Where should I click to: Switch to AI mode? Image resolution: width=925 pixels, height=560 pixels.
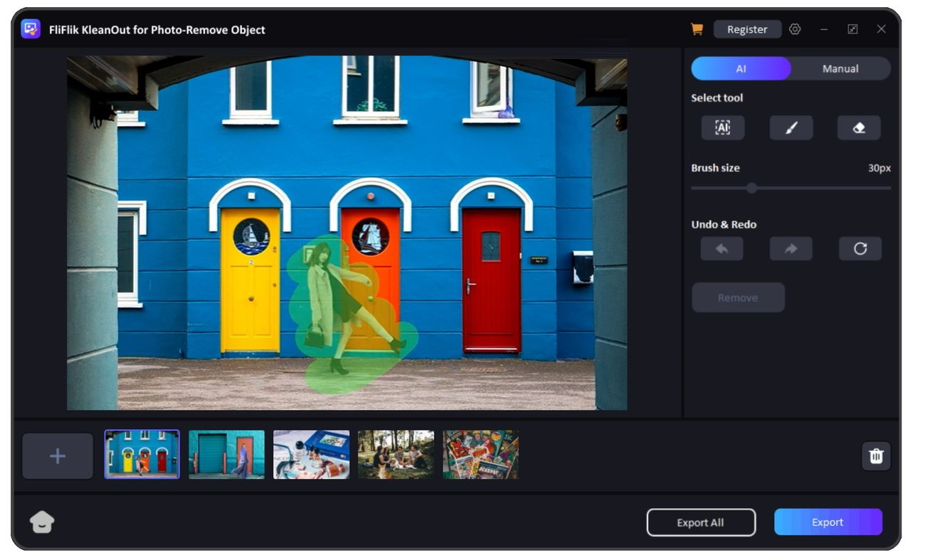741,68
